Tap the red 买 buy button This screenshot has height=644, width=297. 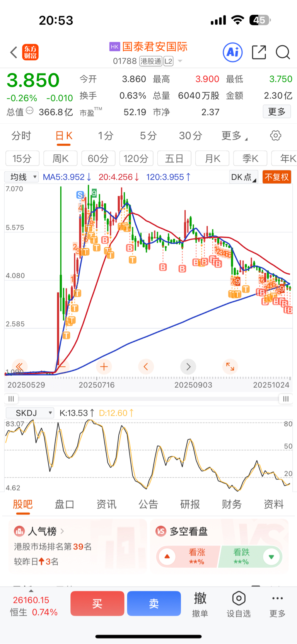pyautogui.click(x=97, y=603)
